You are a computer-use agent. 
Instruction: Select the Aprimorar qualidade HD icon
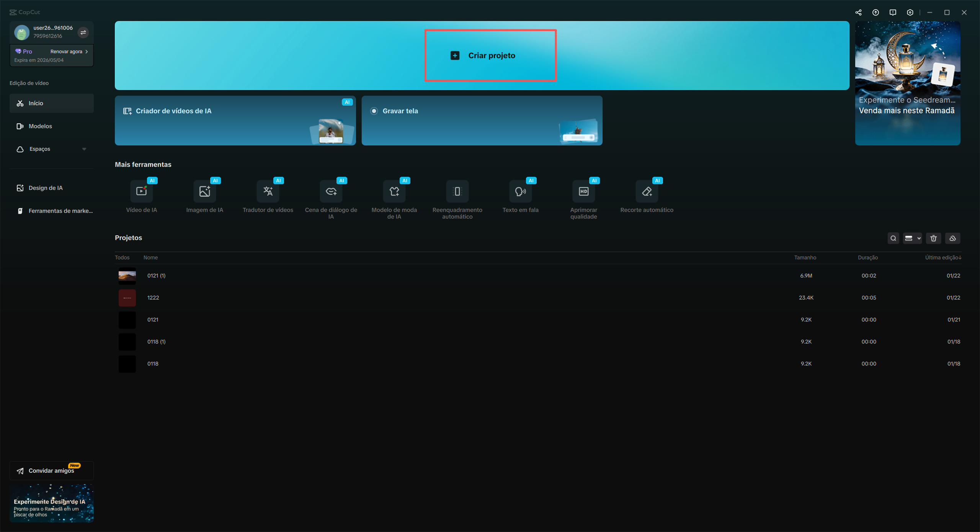(583, 191)
